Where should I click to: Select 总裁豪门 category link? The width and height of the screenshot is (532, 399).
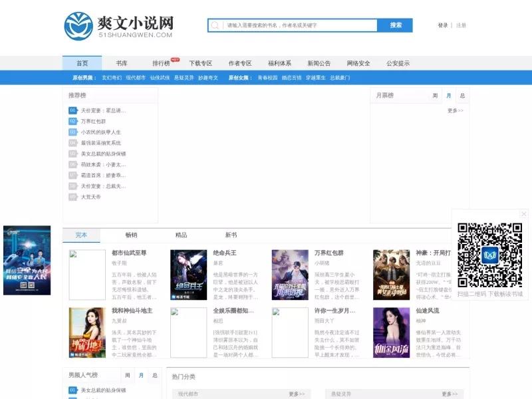tap(340, 78)
